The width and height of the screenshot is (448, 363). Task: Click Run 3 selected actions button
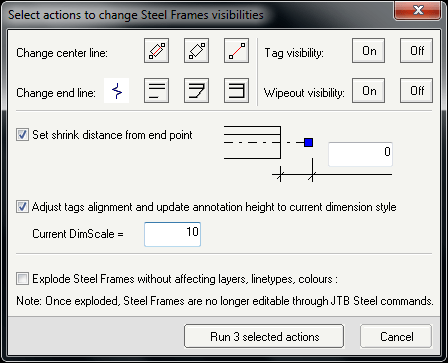(x=264, y=336)
